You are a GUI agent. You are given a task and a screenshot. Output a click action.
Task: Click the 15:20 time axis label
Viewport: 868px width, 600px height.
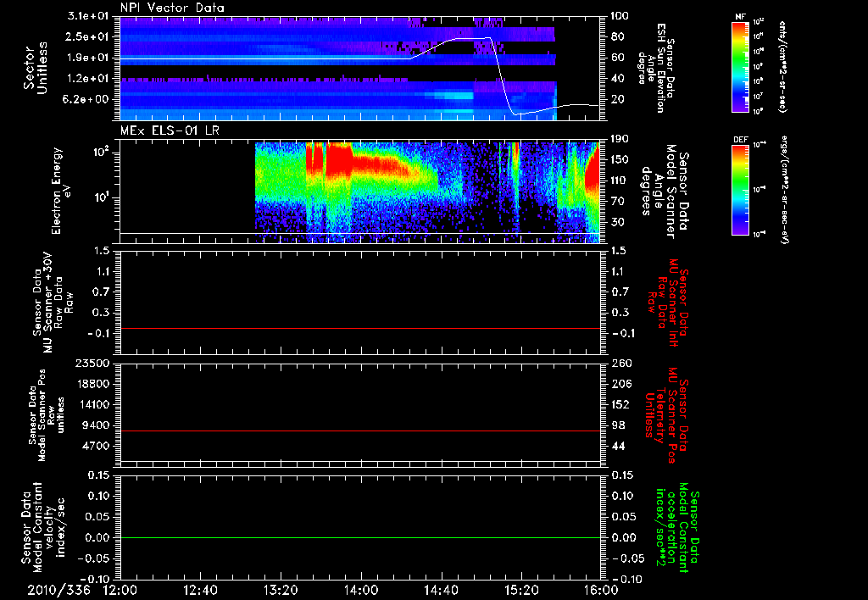pos(521,590)
